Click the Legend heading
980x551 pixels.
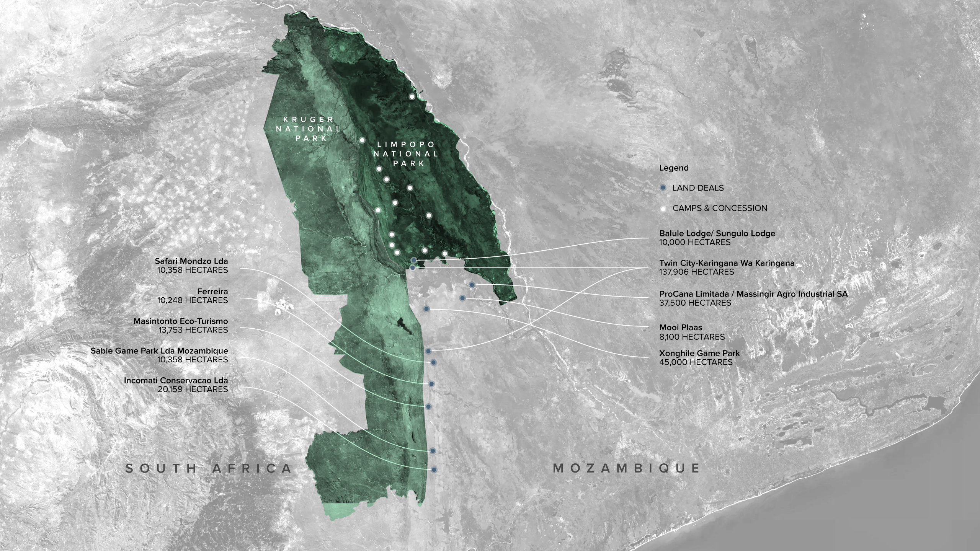click(674, 168)
